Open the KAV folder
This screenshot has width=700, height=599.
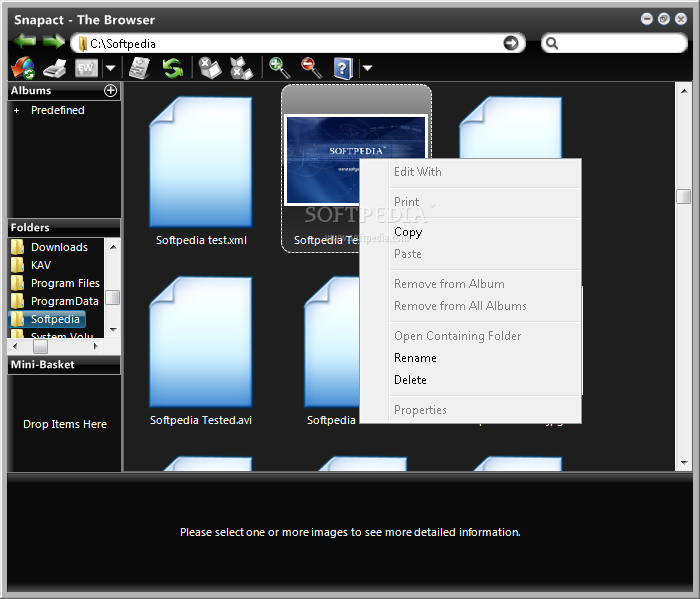(41, 265)
